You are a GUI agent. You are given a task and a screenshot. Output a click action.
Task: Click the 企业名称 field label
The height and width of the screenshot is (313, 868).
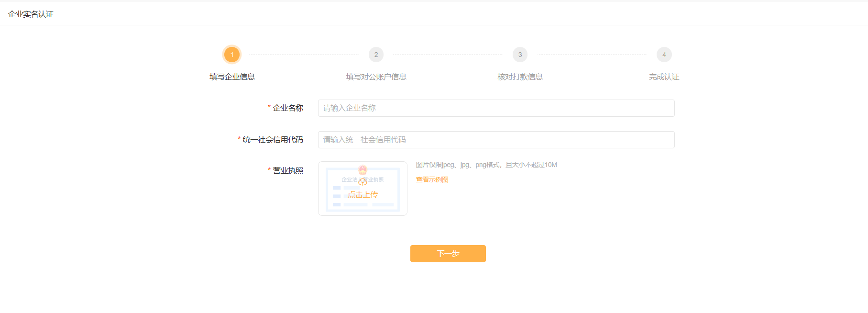[288, 108]
